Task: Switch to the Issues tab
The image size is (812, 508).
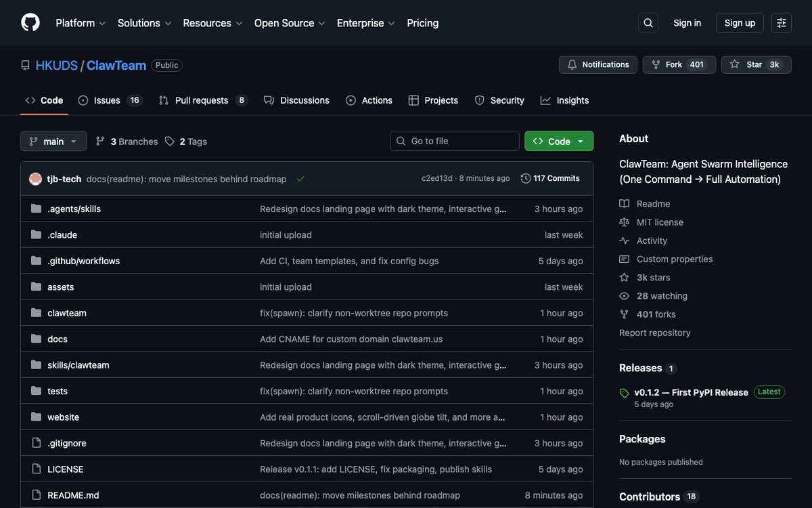Action: pos(109,100)
